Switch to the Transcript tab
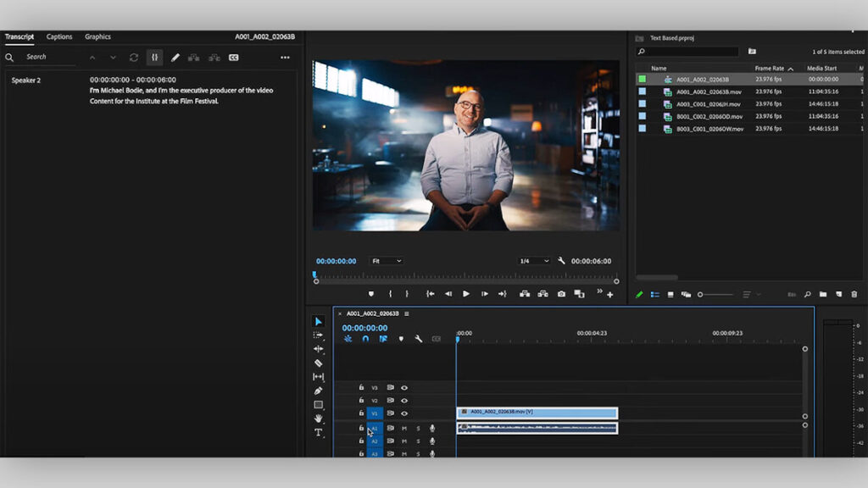868x488 pixels. [x=19, y=36]
